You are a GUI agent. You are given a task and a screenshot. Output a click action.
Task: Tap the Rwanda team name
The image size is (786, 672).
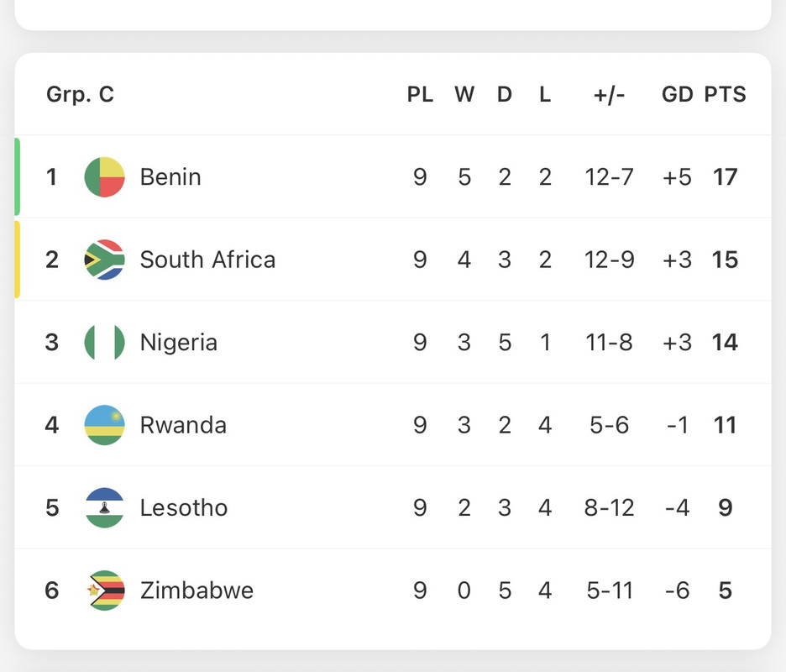tap(183, 425)
